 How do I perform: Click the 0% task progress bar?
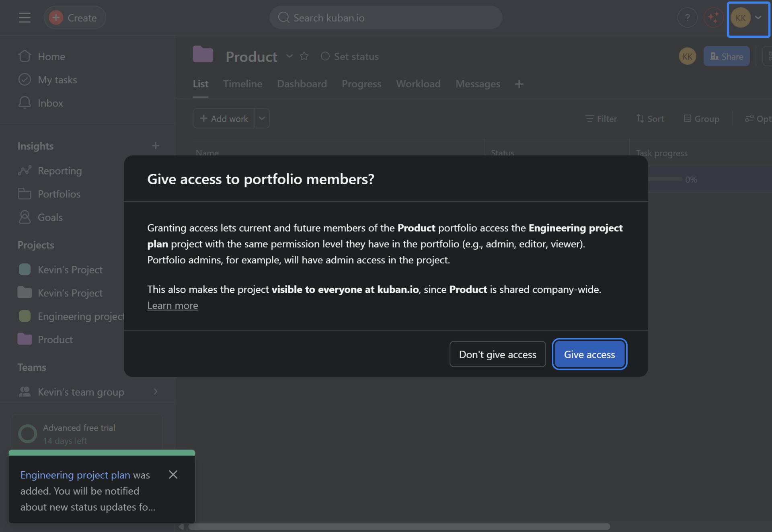tap(665, 179)
